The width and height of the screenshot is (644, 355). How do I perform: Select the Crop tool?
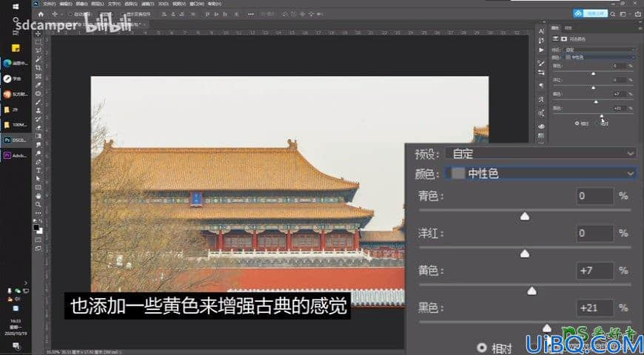coord(38,68)
